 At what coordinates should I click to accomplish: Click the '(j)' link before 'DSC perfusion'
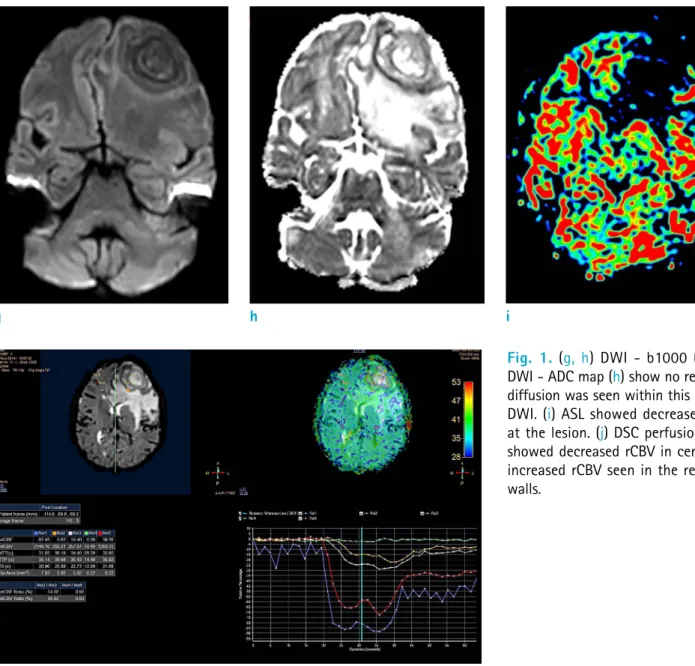(601, 433)
